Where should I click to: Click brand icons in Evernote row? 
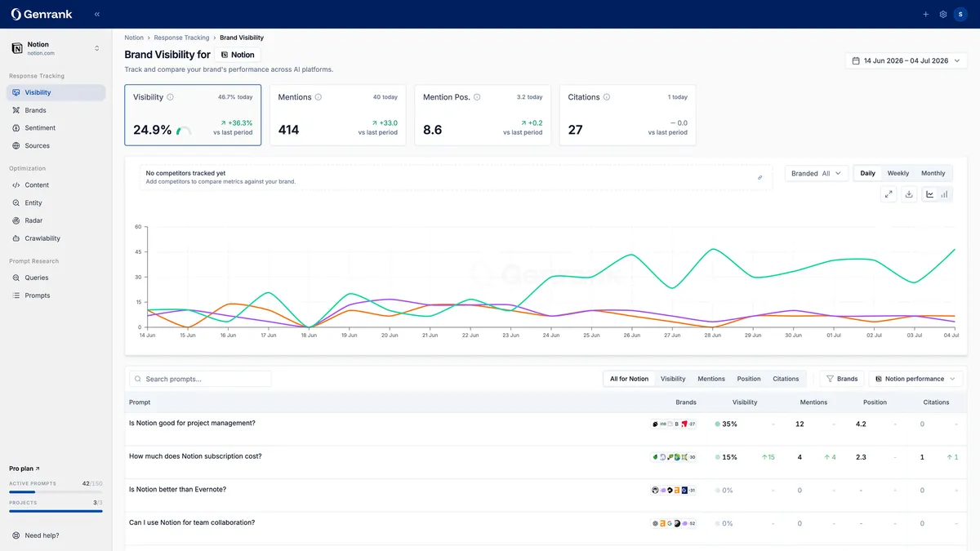point(674,491)
